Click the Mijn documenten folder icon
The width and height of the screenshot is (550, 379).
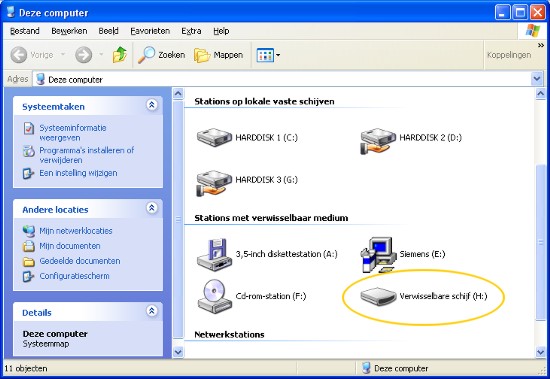click(x=29, y=246)
